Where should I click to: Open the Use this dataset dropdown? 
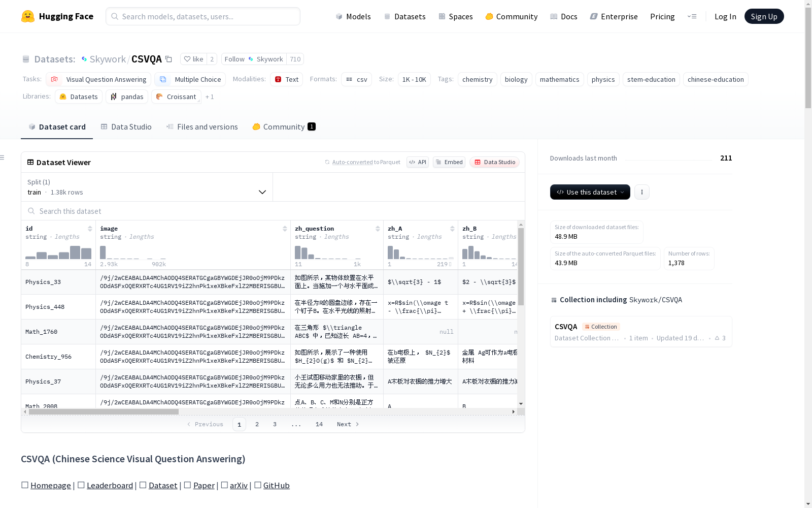[590, 192]
